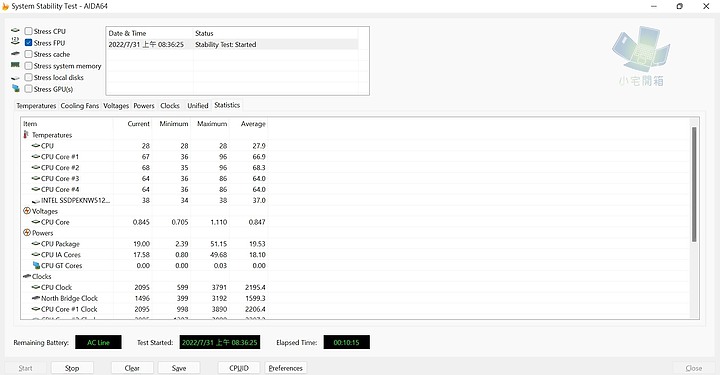Click the CPU Package maximum value 51.15

(219, 244)
